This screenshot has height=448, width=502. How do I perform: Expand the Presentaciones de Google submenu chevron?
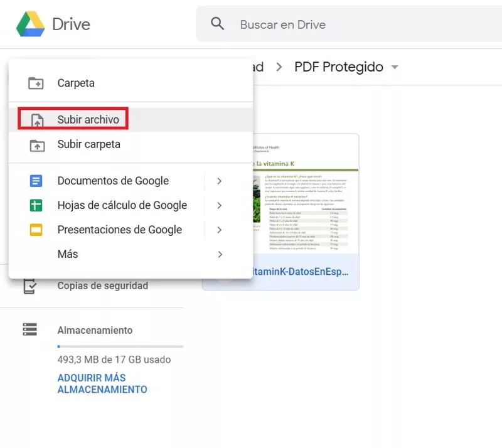[220, 230]
